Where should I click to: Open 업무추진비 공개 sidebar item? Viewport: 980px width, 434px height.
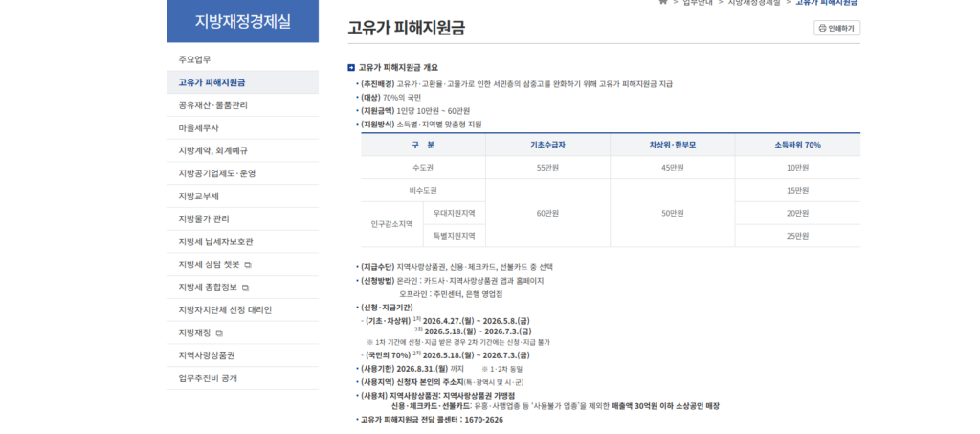[x=242, y=378]
